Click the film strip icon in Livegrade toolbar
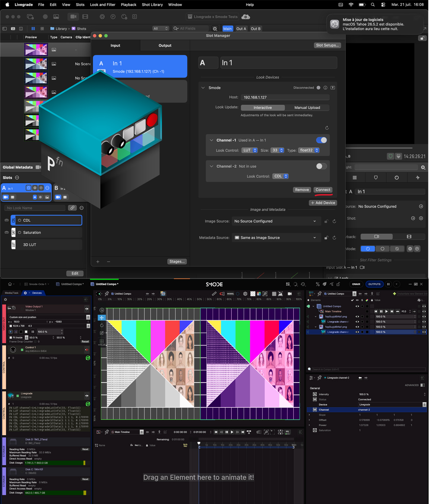 point(85,17)
